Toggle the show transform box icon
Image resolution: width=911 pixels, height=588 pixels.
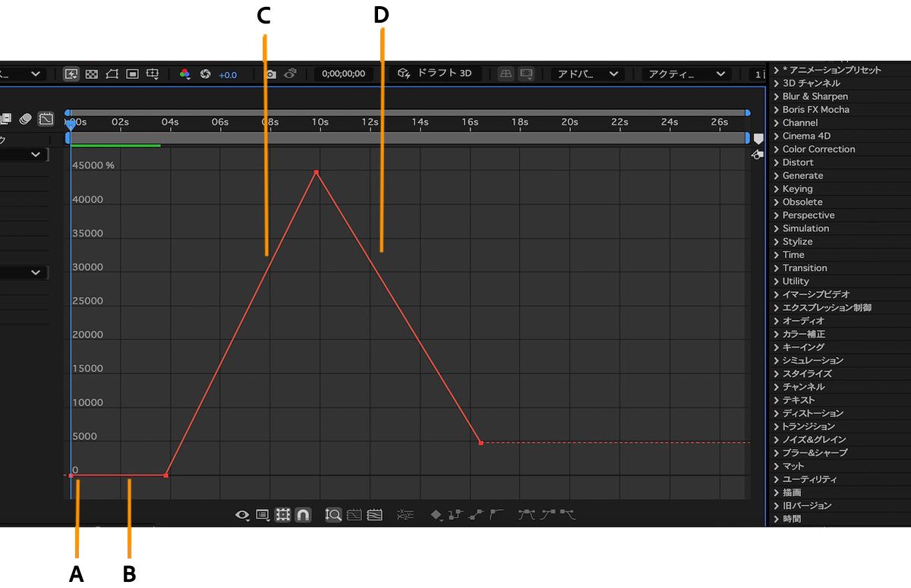tap(283, 514)
